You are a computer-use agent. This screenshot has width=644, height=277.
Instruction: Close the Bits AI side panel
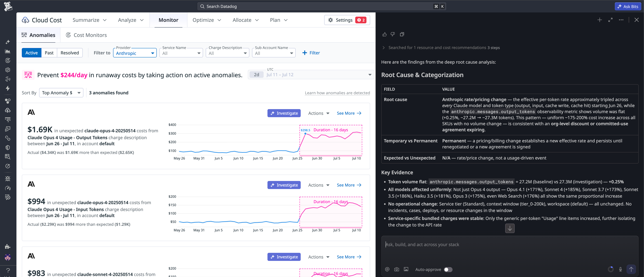(x=636, y=20)
